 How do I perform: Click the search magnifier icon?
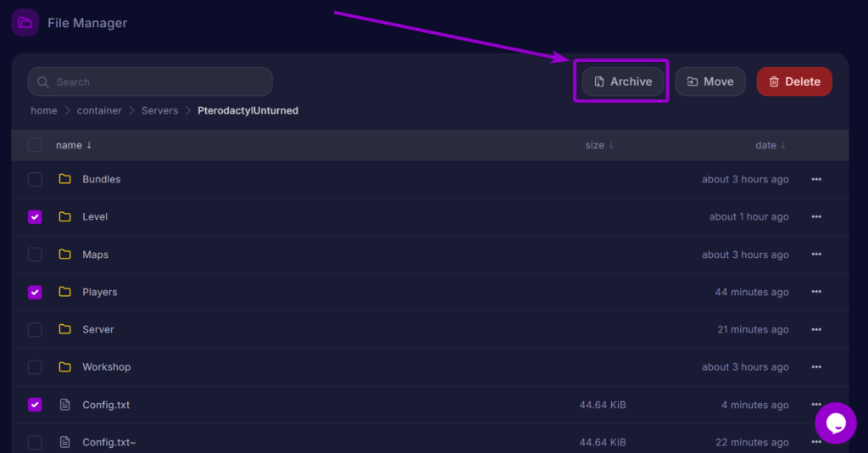[43, 82]
